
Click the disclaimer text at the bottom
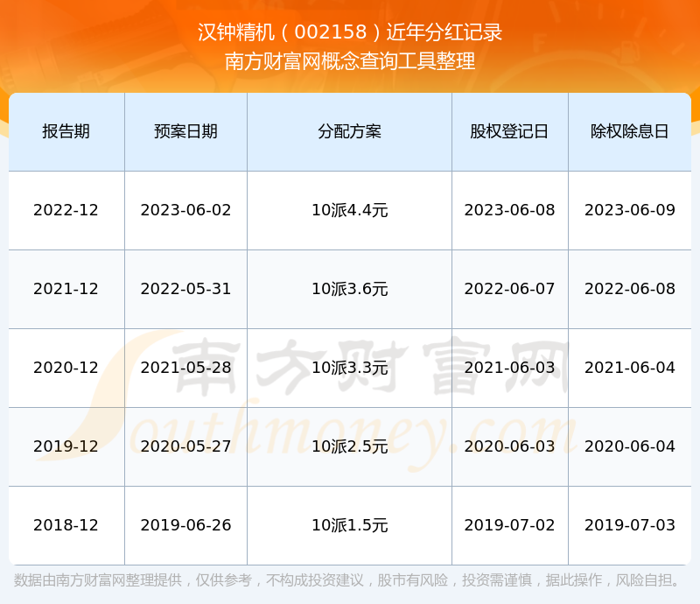[347, 580]
